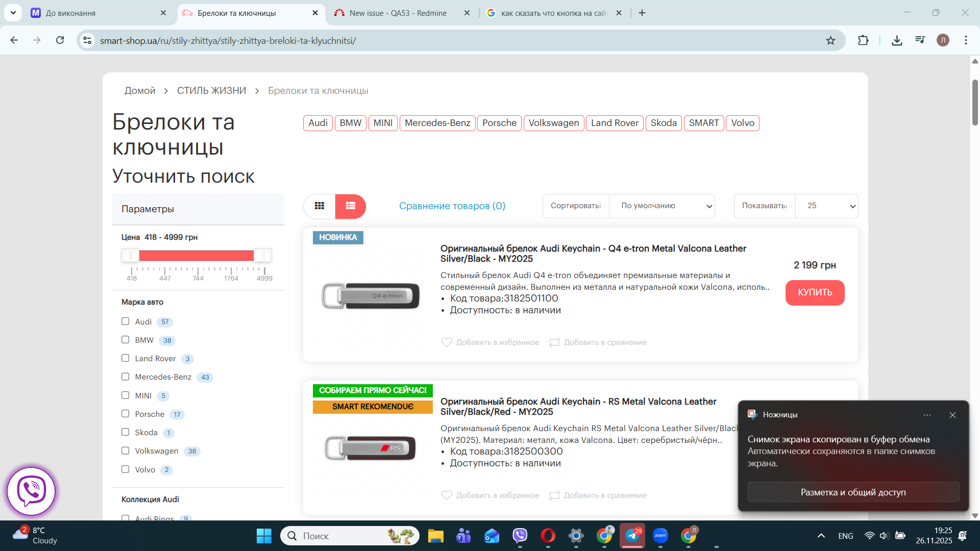980x551 pixels.
Task: Click compare arrows icon on RS keychain
Action: point(554,495)
